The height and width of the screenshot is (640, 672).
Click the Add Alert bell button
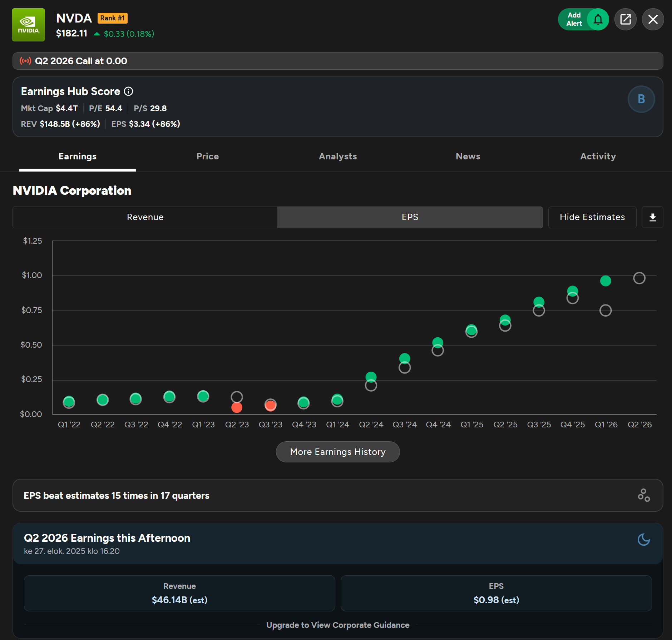coord(583,19)
